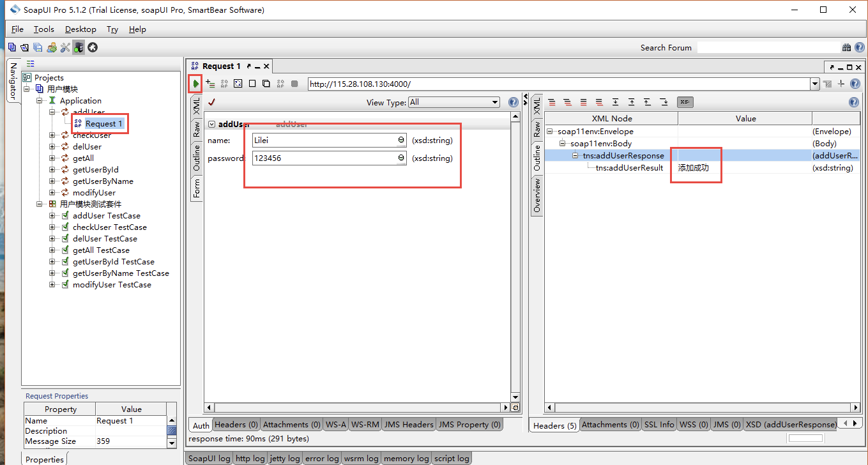This screenshot has height=465, width=868.
Task: Open the WS-A tab
Action: pyautogui.click(x=335, y=424)
